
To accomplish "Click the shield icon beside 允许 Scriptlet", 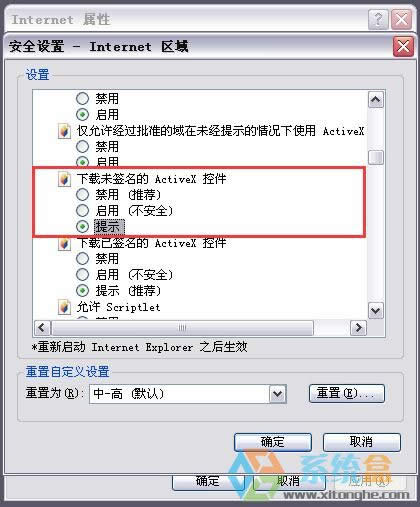I will coord(64,307).
